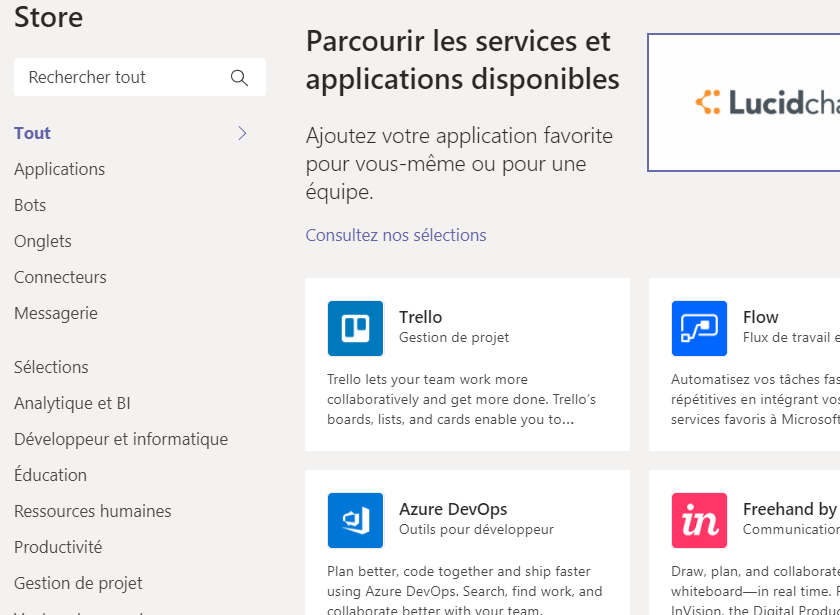Filter by Onglets
The height and width of the screenshot is (615, 840).
tap(43, 242)
